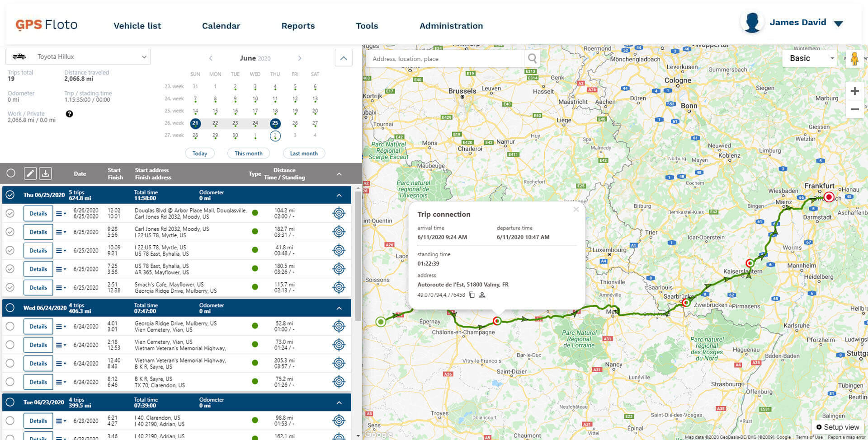
Task: Click the red destination marker near Frankfurt
Action: tap(829, 197)
